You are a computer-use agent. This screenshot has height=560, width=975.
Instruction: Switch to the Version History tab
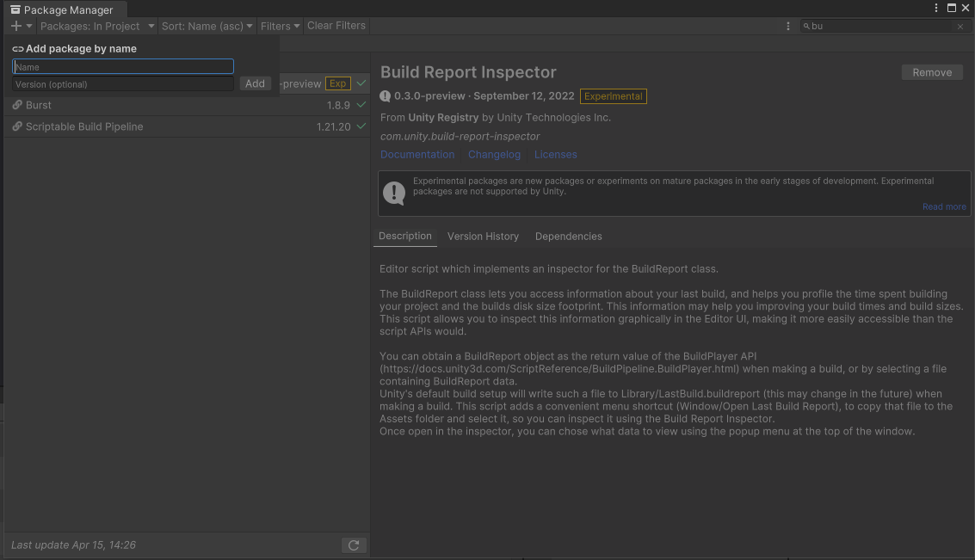pos(483,237)
